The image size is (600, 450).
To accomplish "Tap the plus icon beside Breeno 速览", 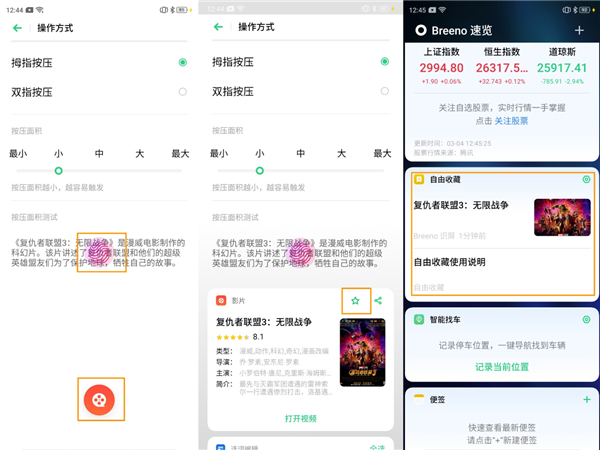I will coord(579,30).
